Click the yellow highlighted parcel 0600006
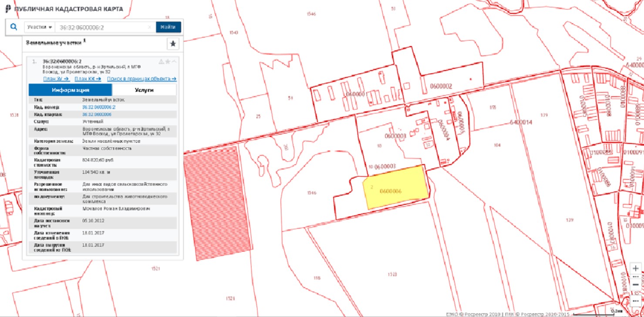The width and height of the screenshot is (644, 317). pos(394,187)
